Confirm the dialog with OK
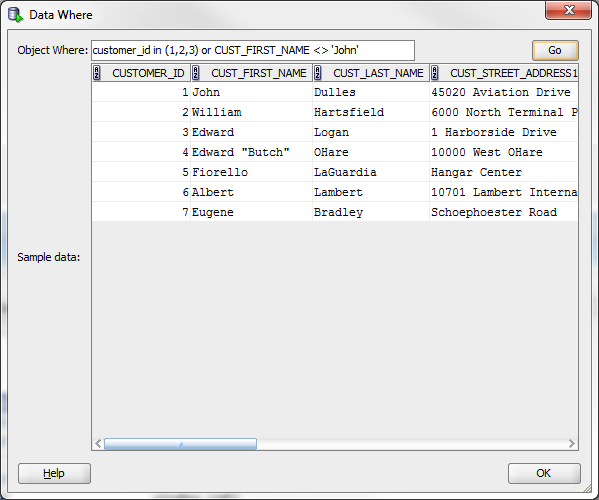 [x=544, y=473]
